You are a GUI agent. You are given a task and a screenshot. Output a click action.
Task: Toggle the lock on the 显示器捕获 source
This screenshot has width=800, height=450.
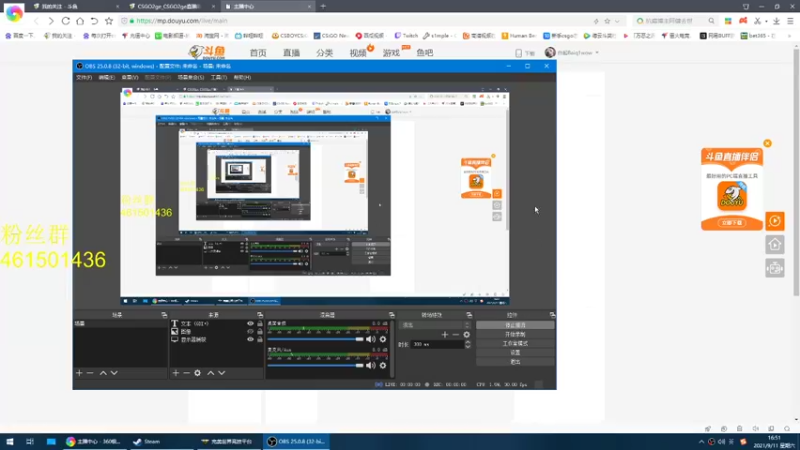coord(260,339)
